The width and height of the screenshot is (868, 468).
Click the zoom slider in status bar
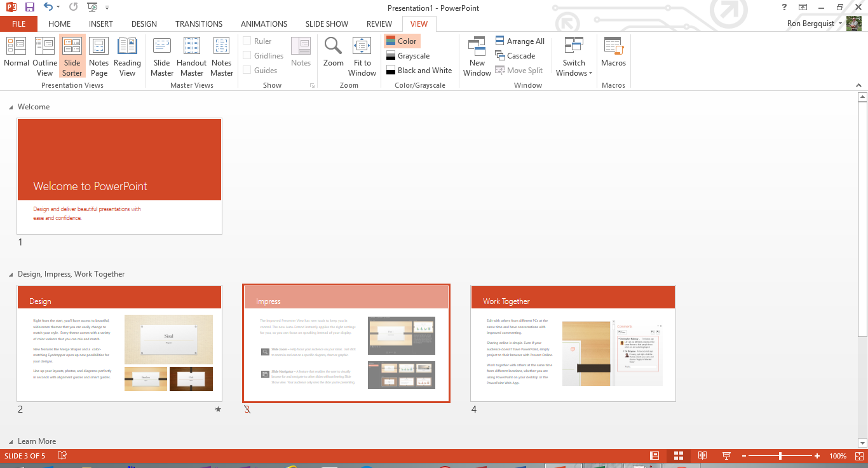(x=780, y=456)
